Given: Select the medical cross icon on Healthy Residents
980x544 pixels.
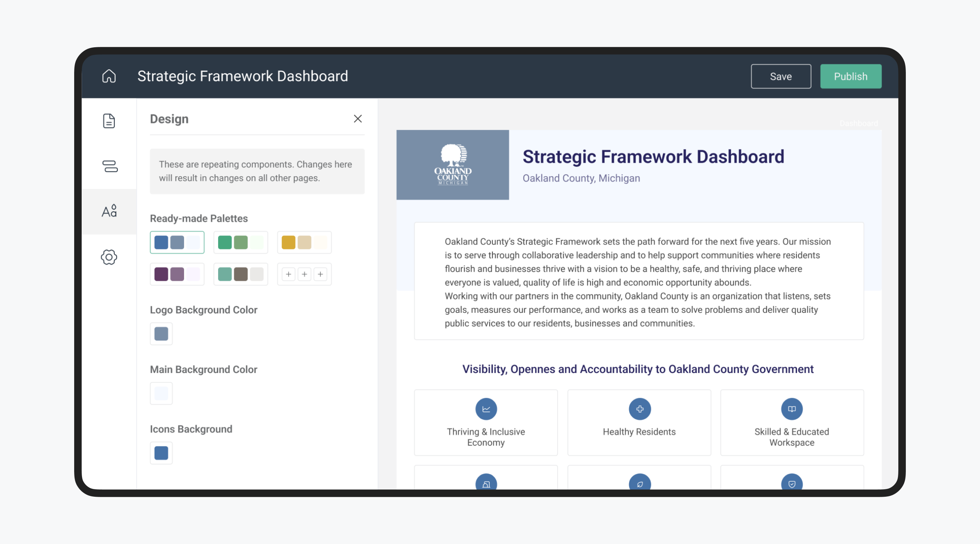Looking at the screenshot, I should 639,409.
